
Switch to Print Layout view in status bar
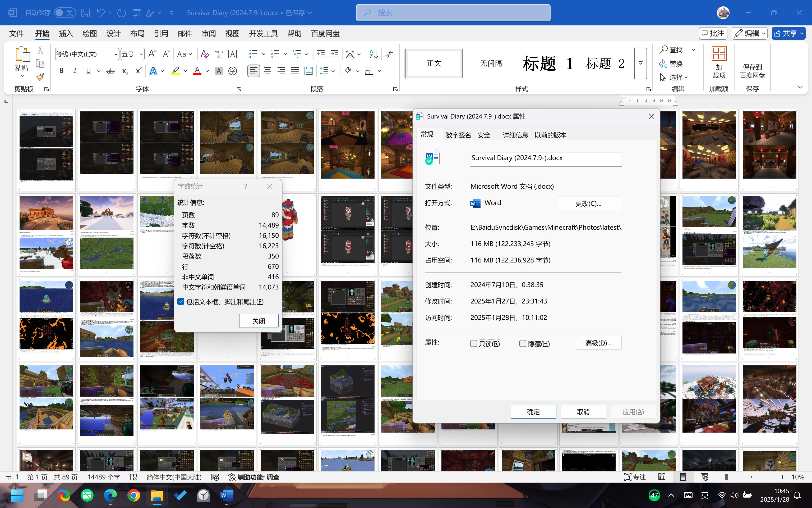[683, 477]
